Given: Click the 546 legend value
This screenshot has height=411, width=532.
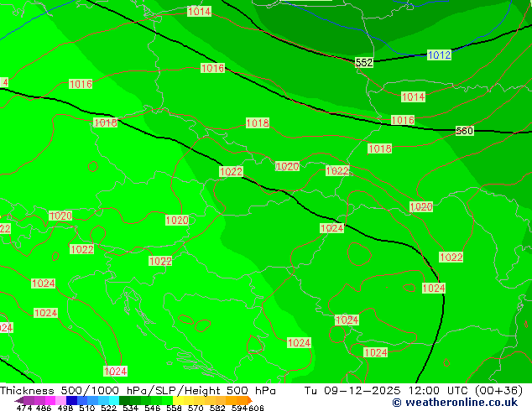Looking at the screenshot, I should point(152,408).
